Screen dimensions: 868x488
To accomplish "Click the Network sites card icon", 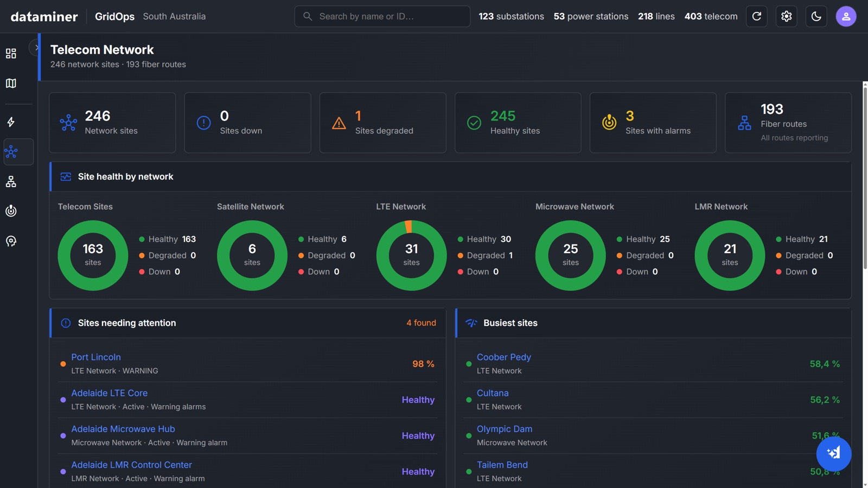I will [68, 123].
